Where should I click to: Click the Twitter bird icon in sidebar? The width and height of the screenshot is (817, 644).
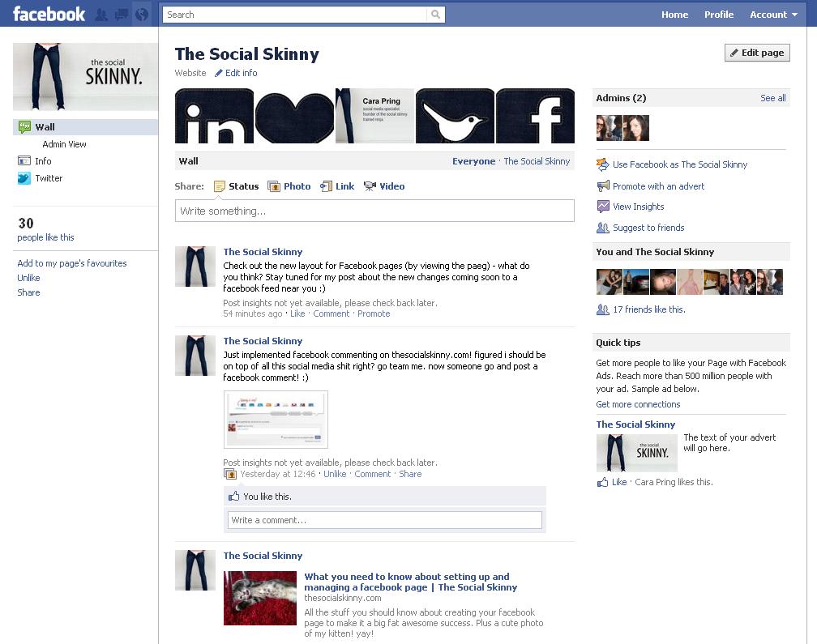coord(24,178)
